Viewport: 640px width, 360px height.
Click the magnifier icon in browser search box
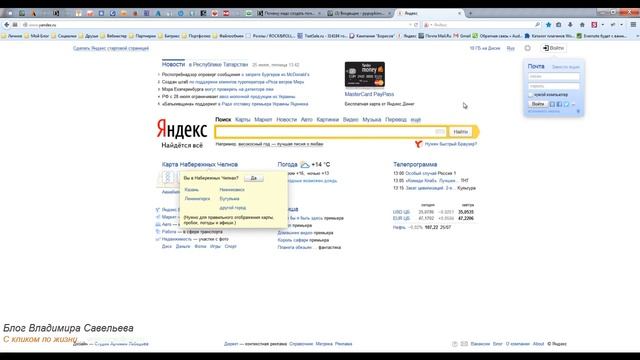tap(537, 25)
